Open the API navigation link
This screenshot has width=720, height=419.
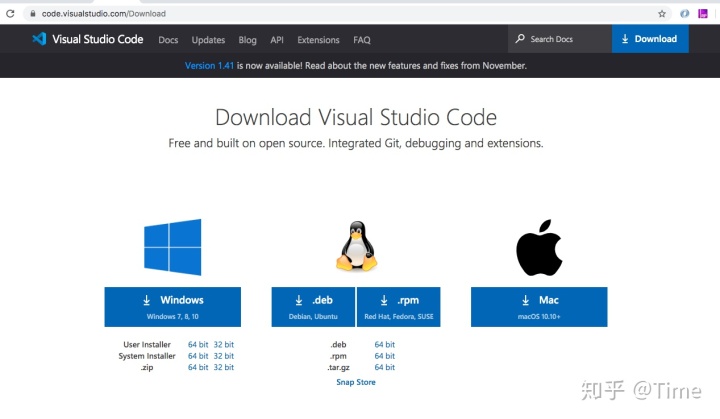(277, 40)
